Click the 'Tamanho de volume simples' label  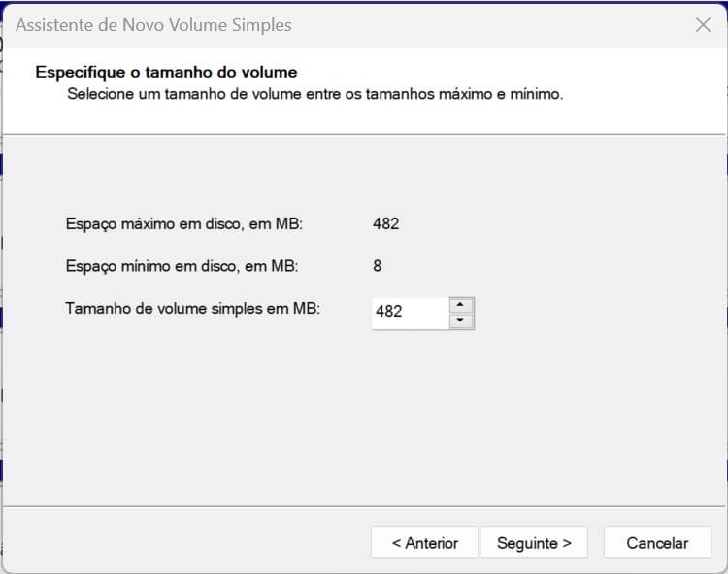192,308
